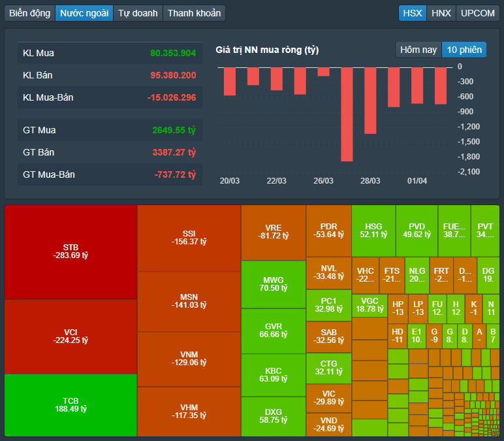This screenshot has width=504, height=441.
Task: Open the Tự doanh tab
Action: 138,13
